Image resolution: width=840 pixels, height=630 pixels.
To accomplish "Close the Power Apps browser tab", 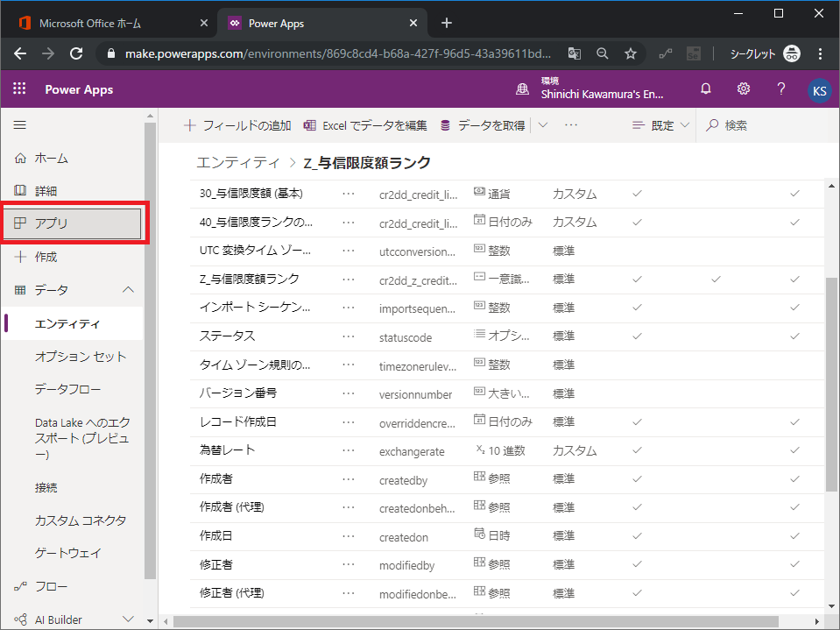I will pyautogui.click(x=413, y=23).
